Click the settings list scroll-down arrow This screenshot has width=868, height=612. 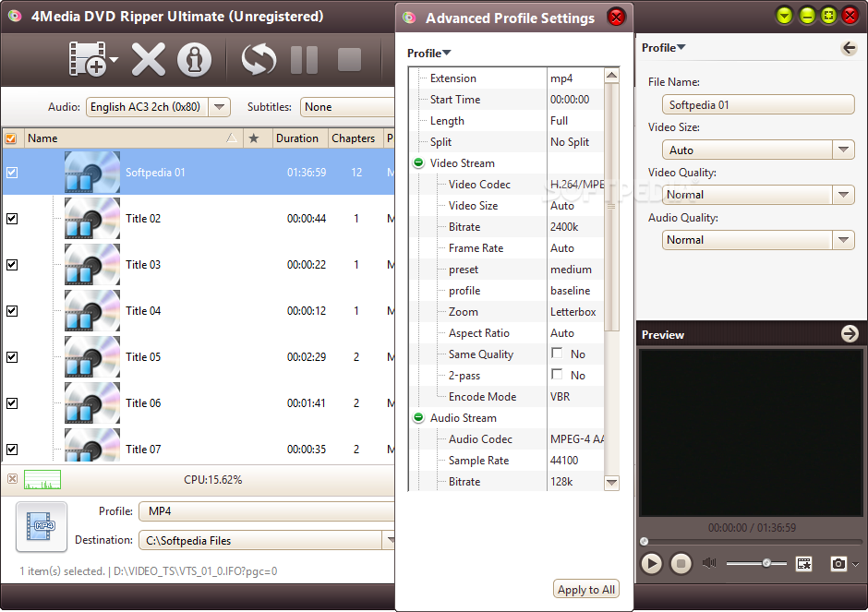611,483
